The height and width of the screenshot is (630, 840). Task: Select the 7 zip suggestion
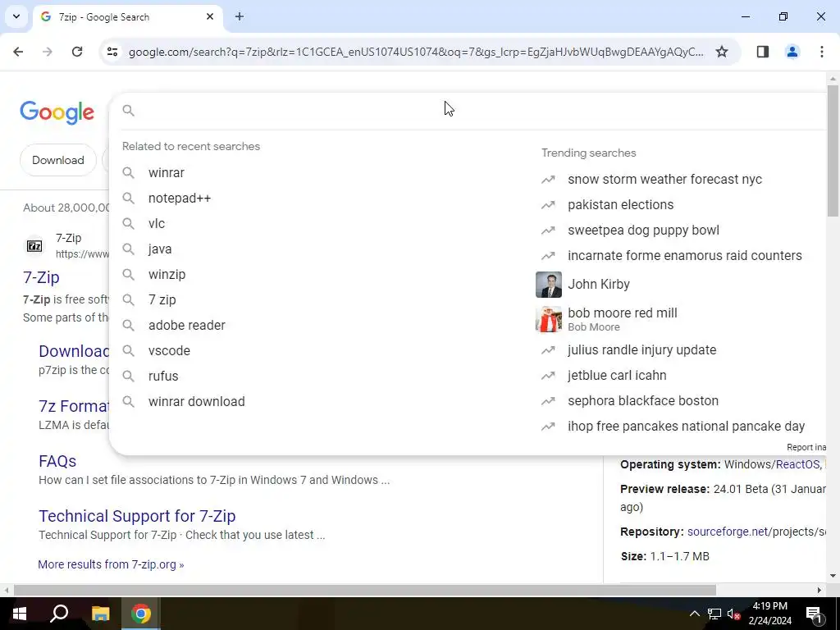pyautogui.click(x=162, y=300)
